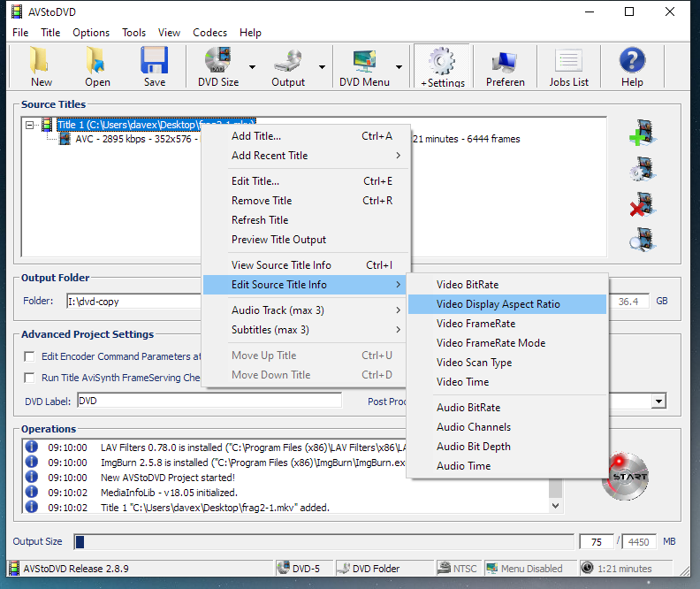This screenshot has width=700, height=589.
Task: Open the Jobs List toolbar icon
Action: (568, 67)
